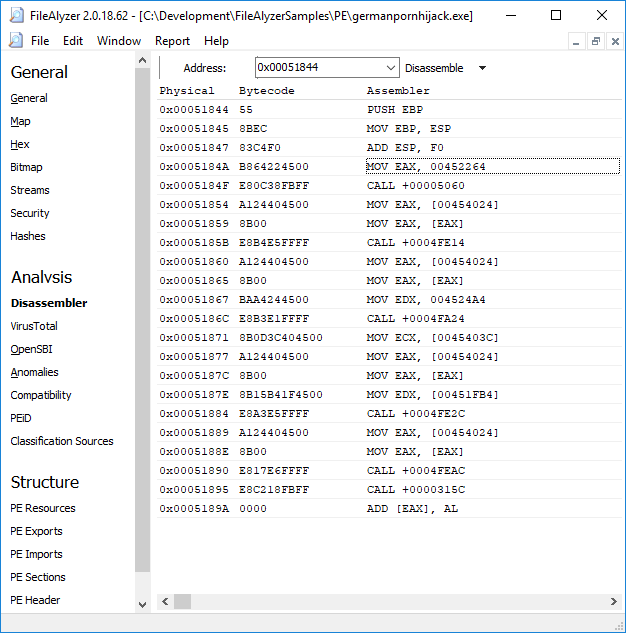Open the Security page
Screen dimensions: 626x633
[30, 213]
